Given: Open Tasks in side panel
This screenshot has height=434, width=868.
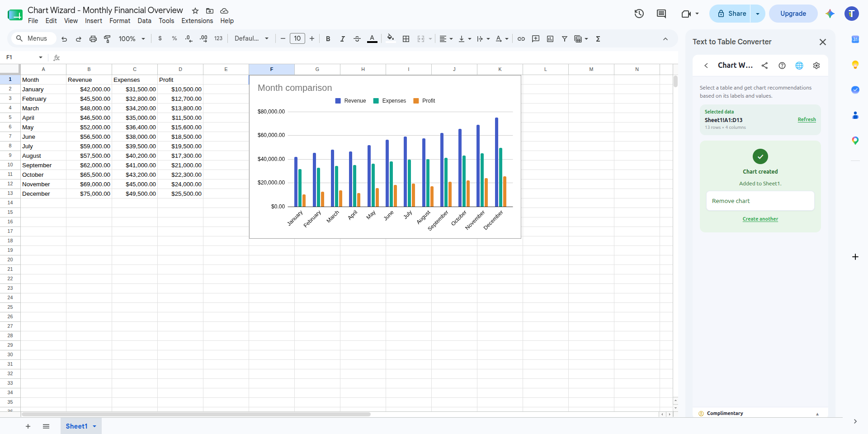Looking at the screenshot, I should coord(855,90).
